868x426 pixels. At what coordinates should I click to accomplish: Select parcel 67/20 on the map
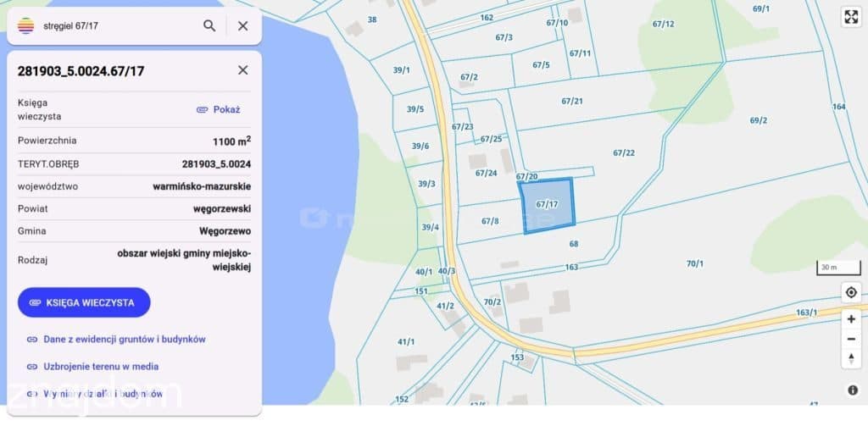click(526, 176)
